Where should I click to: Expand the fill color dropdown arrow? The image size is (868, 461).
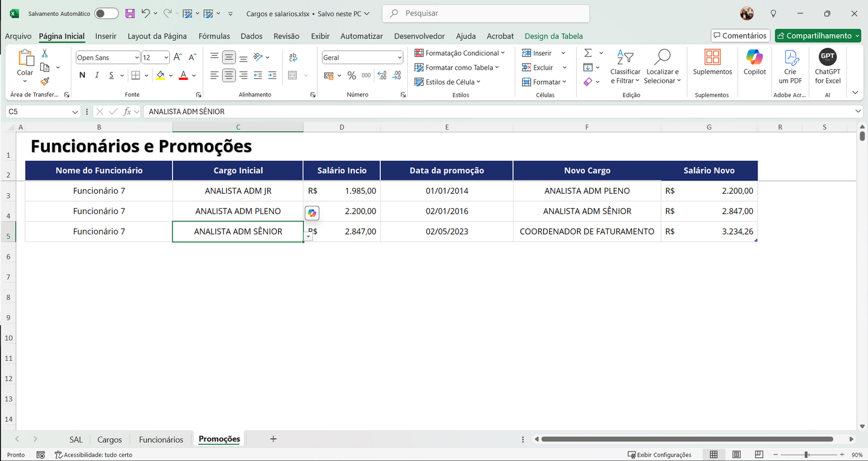pos(170,76)
